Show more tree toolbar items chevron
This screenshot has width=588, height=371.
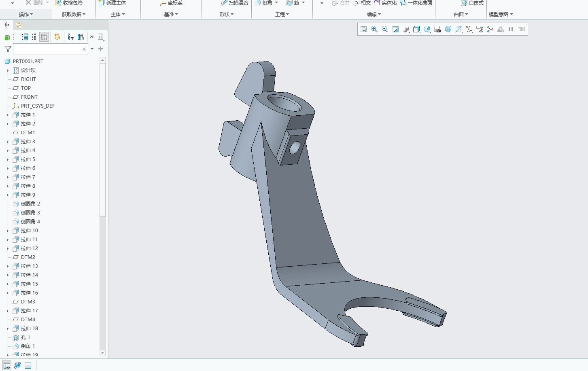[92, 37]
